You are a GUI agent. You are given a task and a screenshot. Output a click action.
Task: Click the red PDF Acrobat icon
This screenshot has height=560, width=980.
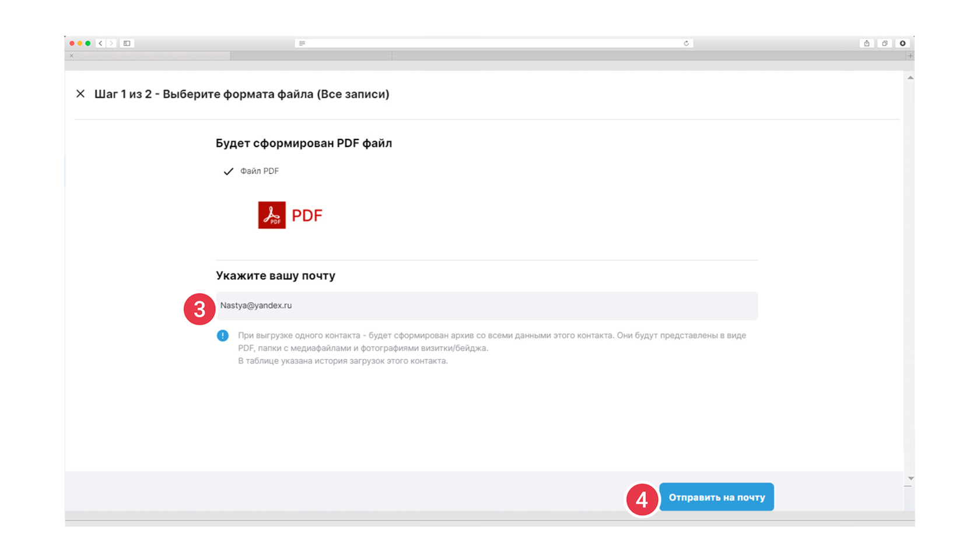[x=272, y=215]
